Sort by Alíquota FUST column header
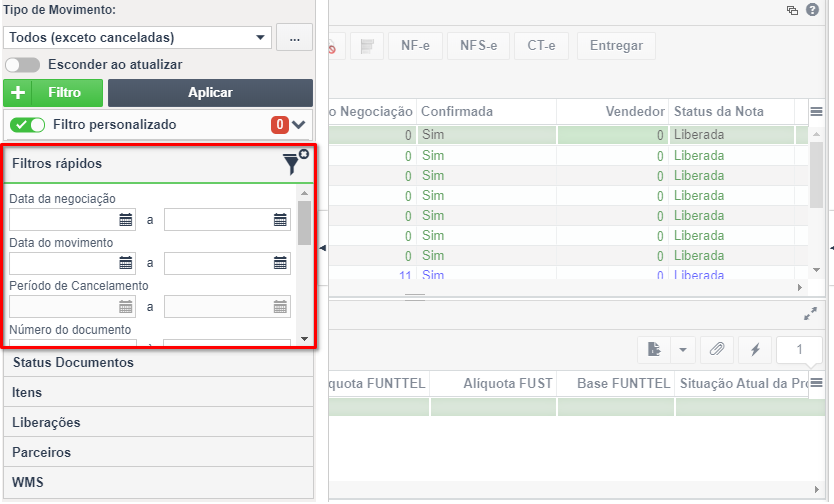This screenshot has width=834, height=504. click(x=493, y=384)
